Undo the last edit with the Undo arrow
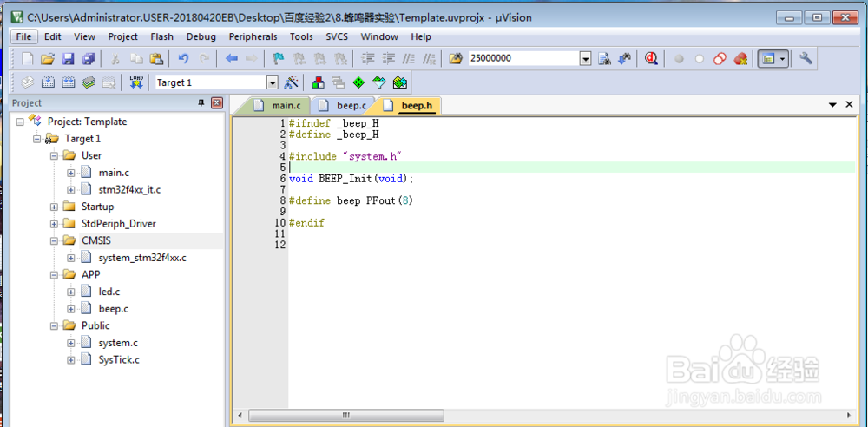Image resolution: width=868 pixels, height=427 pixels. click(x=184, y=59)
